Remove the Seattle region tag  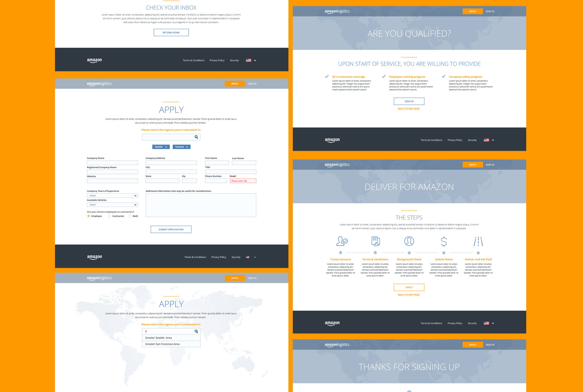coord(166,147)
